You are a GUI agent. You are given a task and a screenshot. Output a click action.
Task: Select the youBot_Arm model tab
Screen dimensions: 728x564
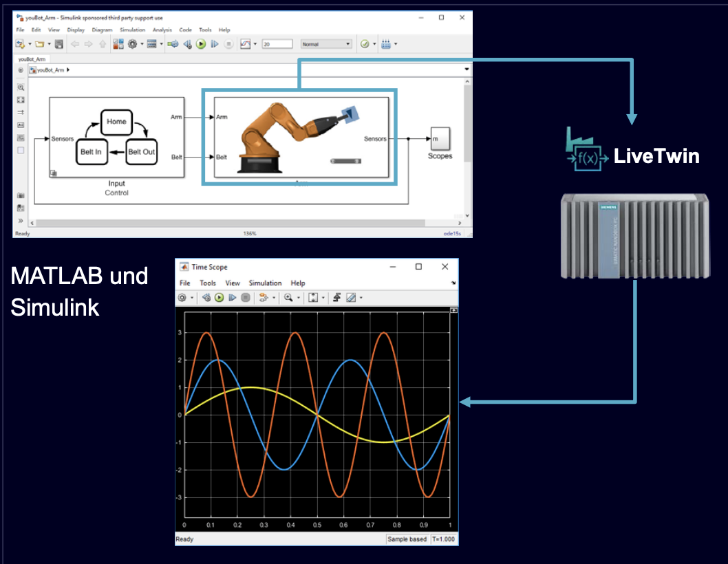pyautogui.click(x=32, y=59)
